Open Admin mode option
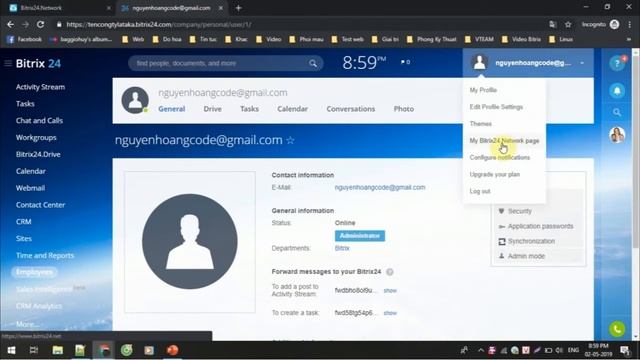The height and width of the screenshot is (360, 640). coord(526,256)
